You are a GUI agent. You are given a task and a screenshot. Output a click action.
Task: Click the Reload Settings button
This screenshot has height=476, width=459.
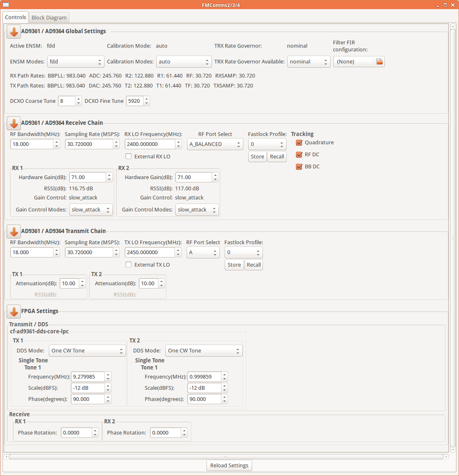(229, 465)
